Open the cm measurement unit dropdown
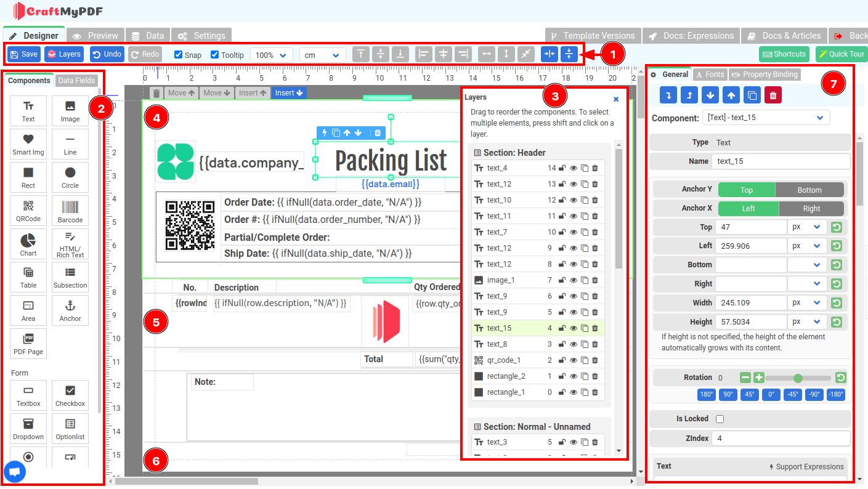This screenshot has height=489, width=868. click(x=322, y=55)
